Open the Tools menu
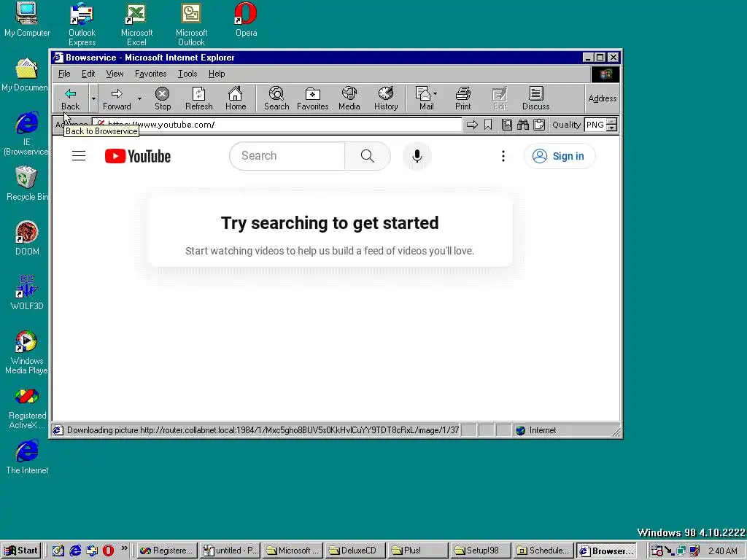This screenshot has height=560, width=747. click(187, 74)
